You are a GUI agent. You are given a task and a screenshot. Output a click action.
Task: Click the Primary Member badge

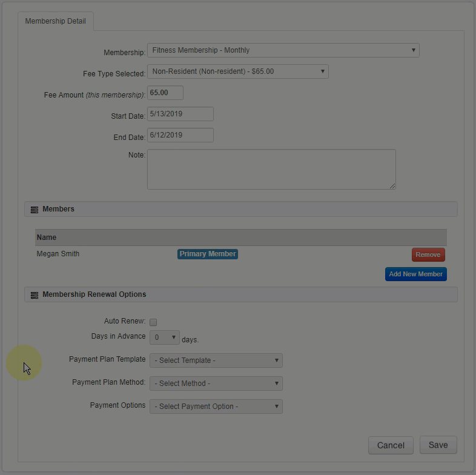(x=207, y=254)
